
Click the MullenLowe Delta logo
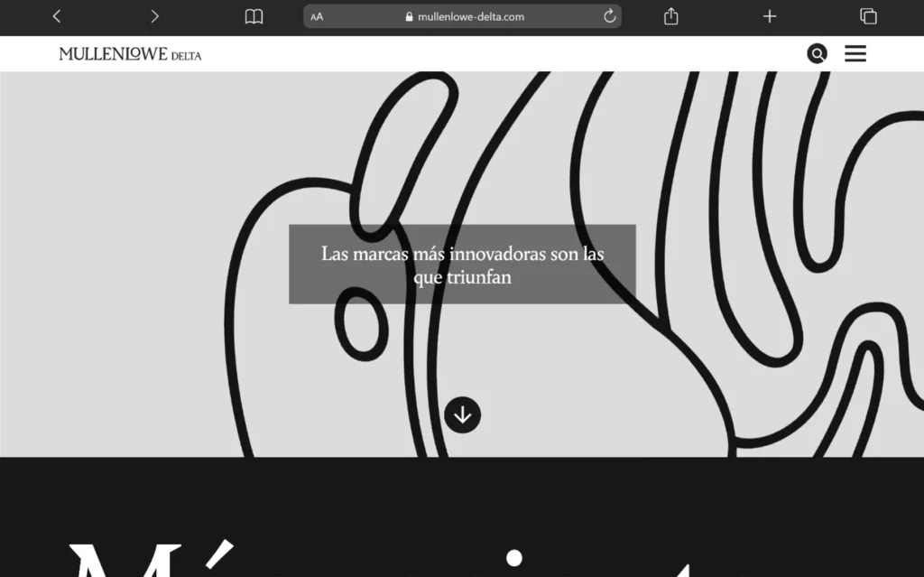(x=130, y=54)
